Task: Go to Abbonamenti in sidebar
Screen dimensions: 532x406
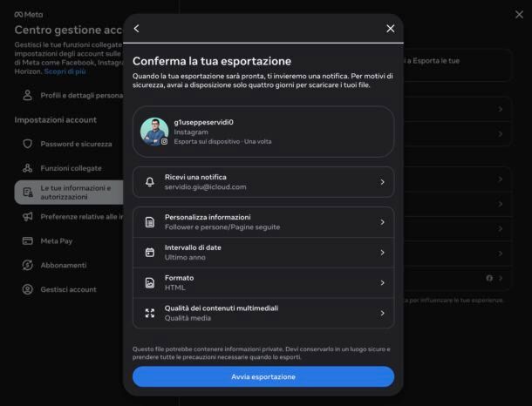Action: pos(69,265)
